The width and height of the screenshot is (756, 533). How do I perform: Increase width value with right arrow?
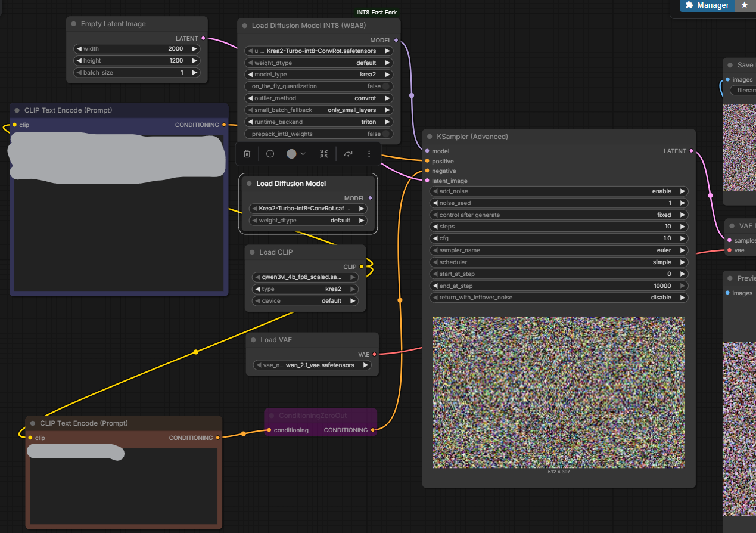(194, 49)
